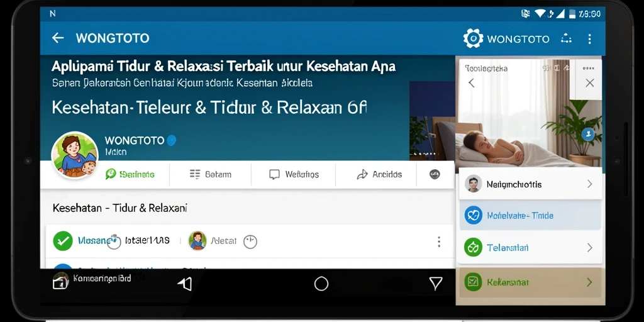The height and width of the screenshot is (322, 644).
Task: Tap the round timer icon in Mesang row
Action: tap(114, 241)
